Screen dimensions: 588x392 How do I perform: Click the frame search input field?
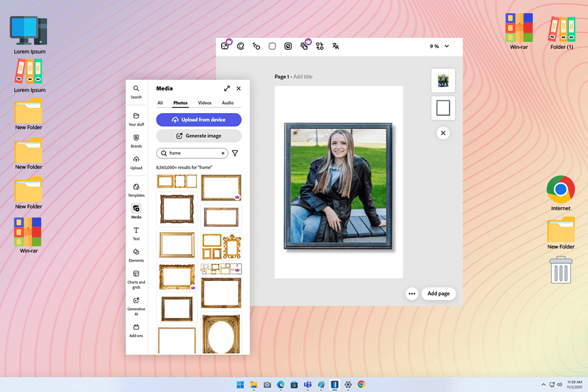[192, 153]
